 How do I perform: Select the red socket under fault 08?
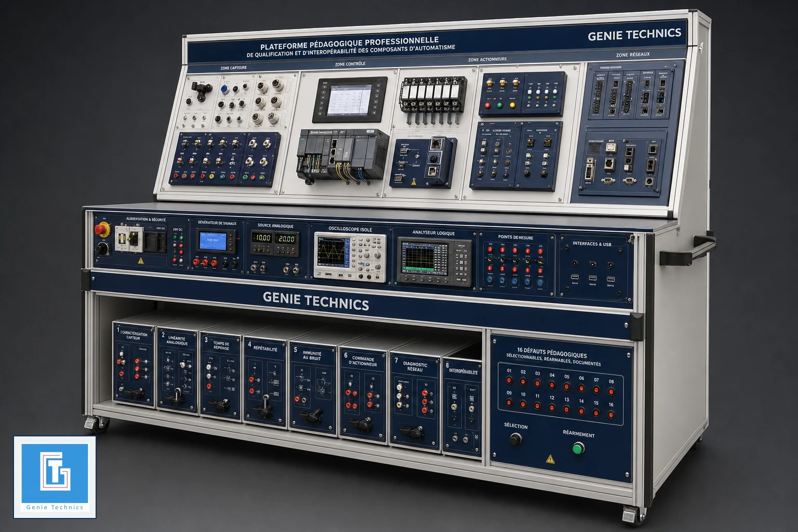coord(611,391)
